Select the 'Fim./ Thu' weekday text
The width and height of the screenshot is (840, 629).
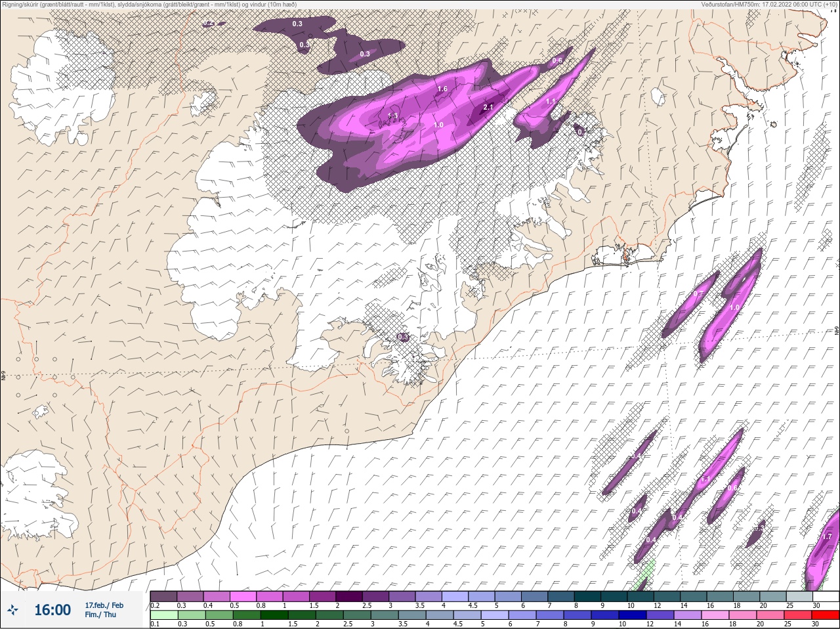[x=100, y=615]
